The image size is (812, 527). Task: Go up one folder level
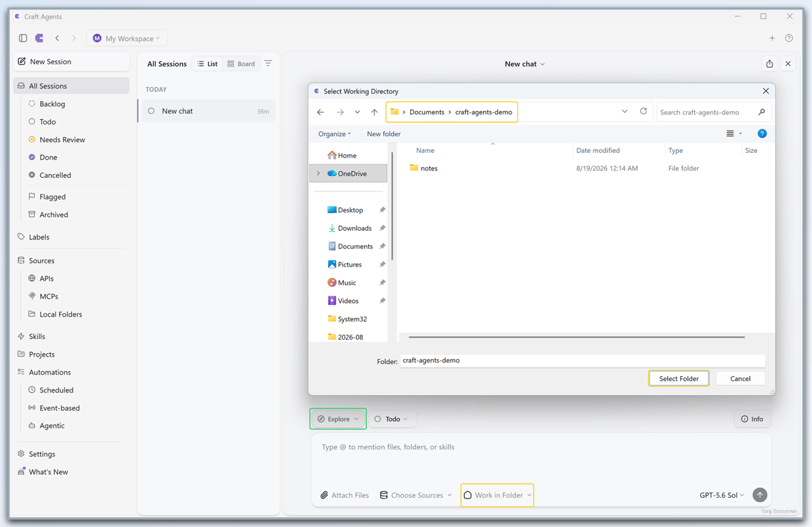pyautogui.click(x=374, y=112)
